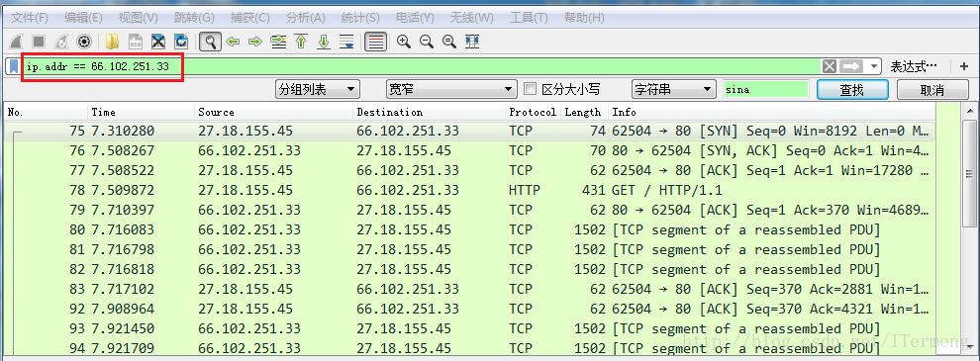This screenshot has height=361, width=980.
Task: Open the 分析(A) menu
Action: 305,18
